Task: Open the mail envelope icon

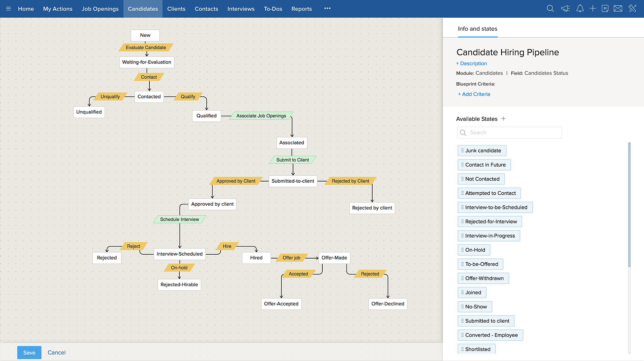Action: (x=618, y=9)
